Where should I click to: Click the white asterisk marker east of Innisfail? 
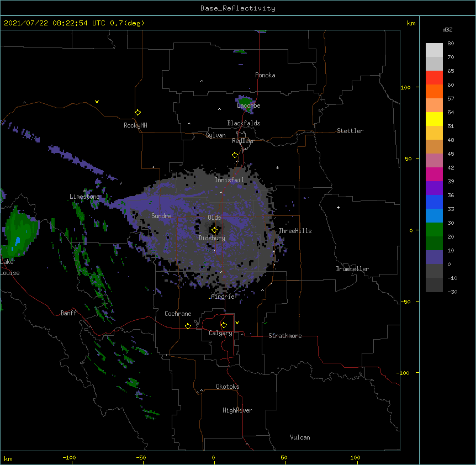277,167
